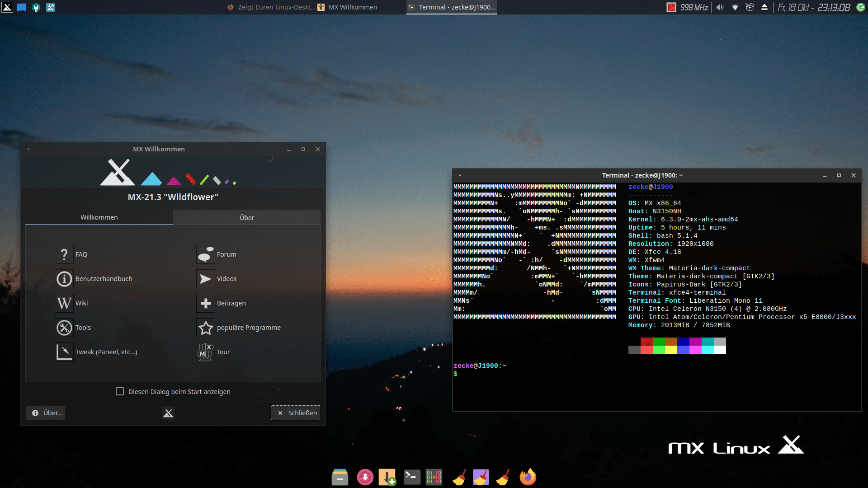Image resolution: width=868 pixels, height=488 pixels.
Task: Open the Wiki entry
Action: pyautogui.click(x=71, y=303)
